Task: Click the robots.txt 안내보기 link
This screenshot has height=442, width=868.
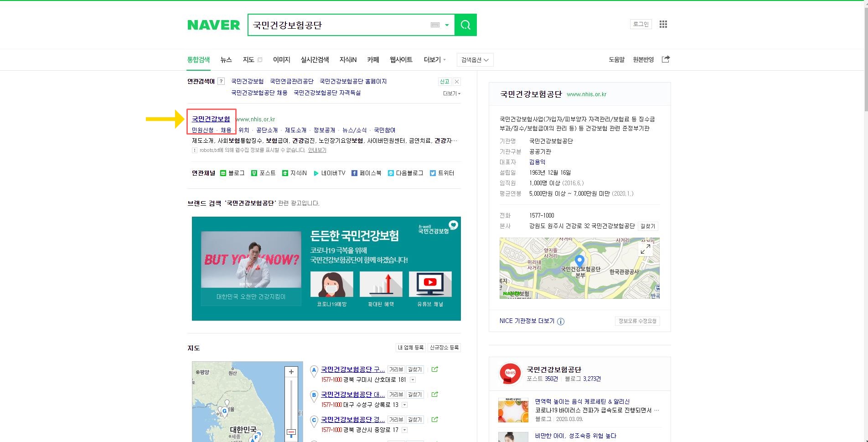Action: [x=317, y=150]
